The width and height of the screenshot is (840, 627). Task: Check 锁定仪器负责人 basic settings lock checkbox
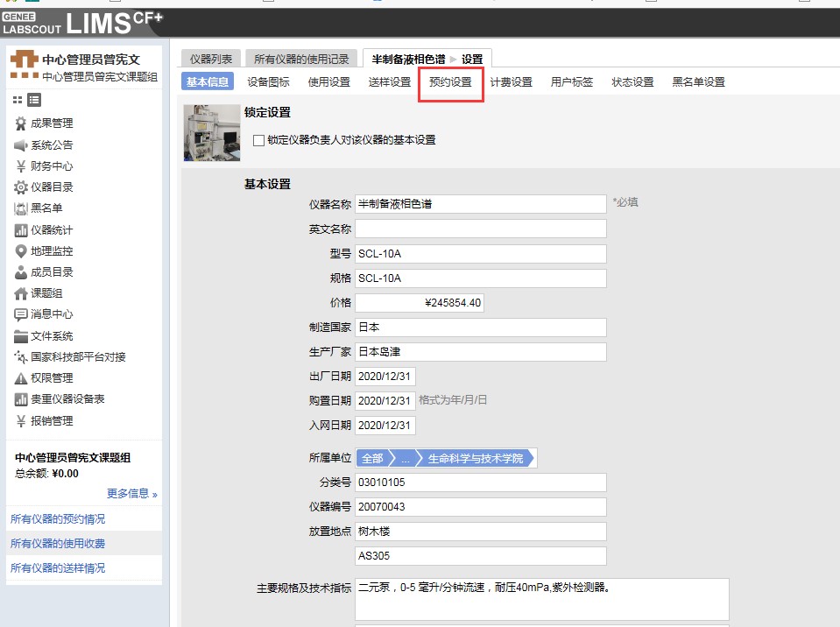pos(258,140)
